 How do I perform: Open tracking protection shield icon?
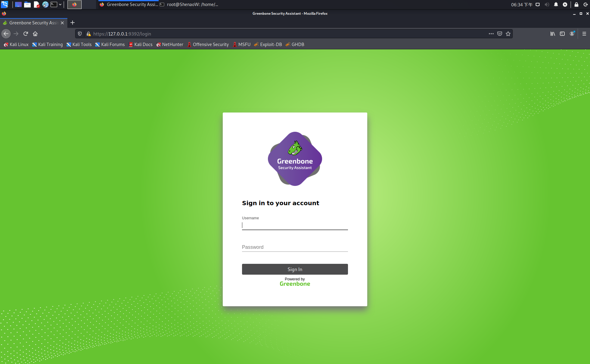pyautogui.click(x=80, y=34)
